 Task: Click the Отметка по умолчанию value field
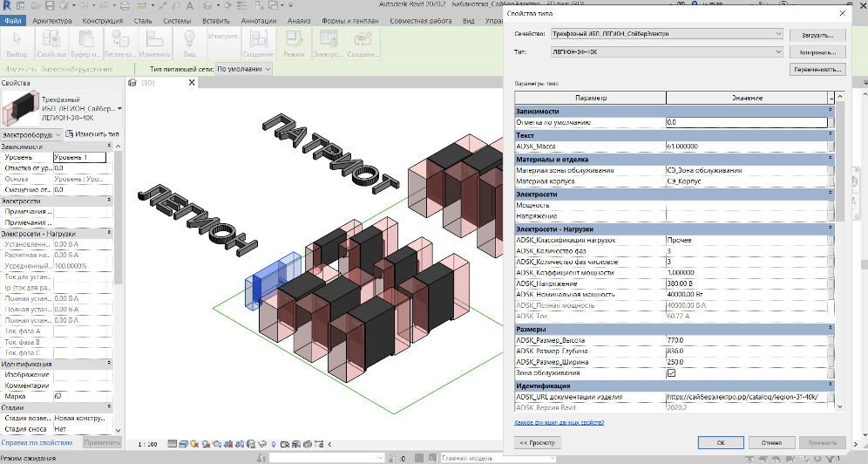745,123
